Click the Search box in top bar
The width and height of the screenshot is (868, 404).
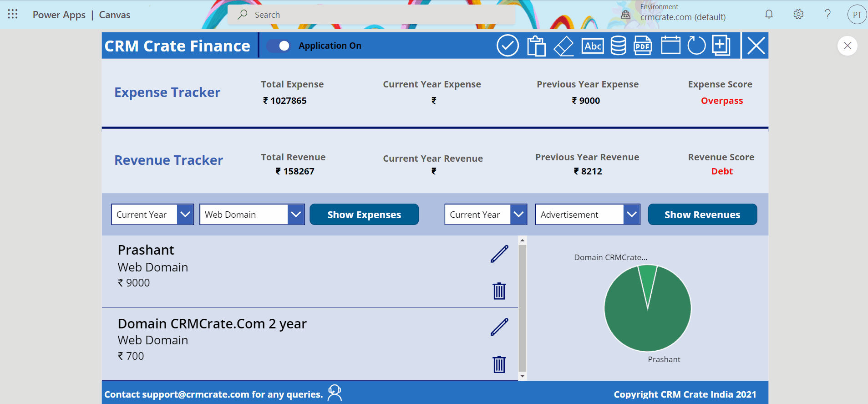coord(371,15)
